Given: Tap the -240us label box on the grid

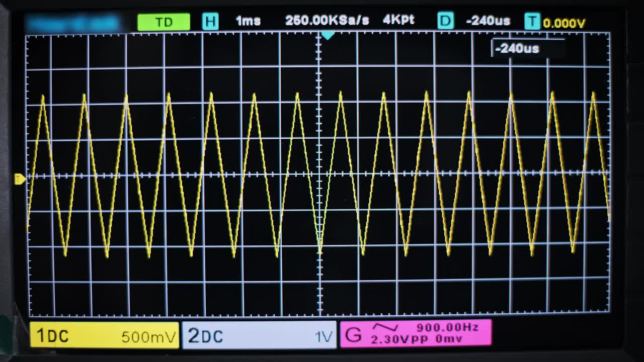Looking at the screenshot, I should click(528, 48).
